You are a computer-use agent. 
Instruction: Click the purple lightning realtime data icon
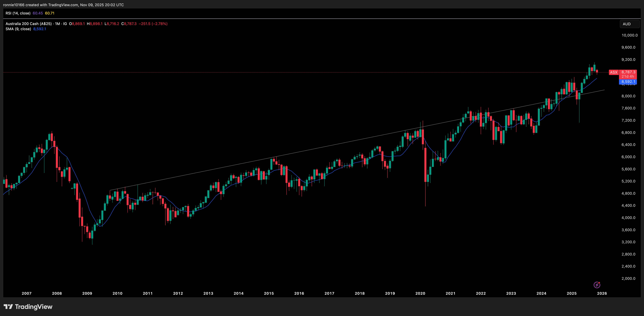point(597,285)
